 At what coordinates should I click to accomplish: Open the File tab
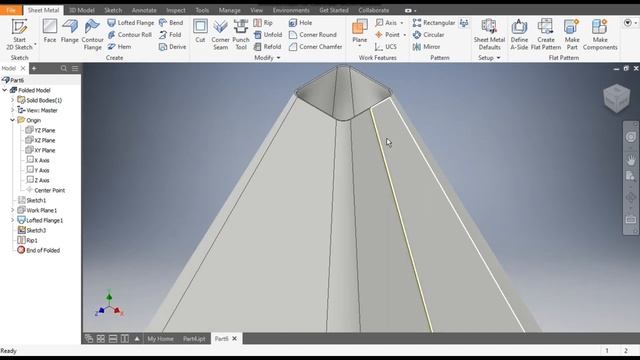pos(11,10)
